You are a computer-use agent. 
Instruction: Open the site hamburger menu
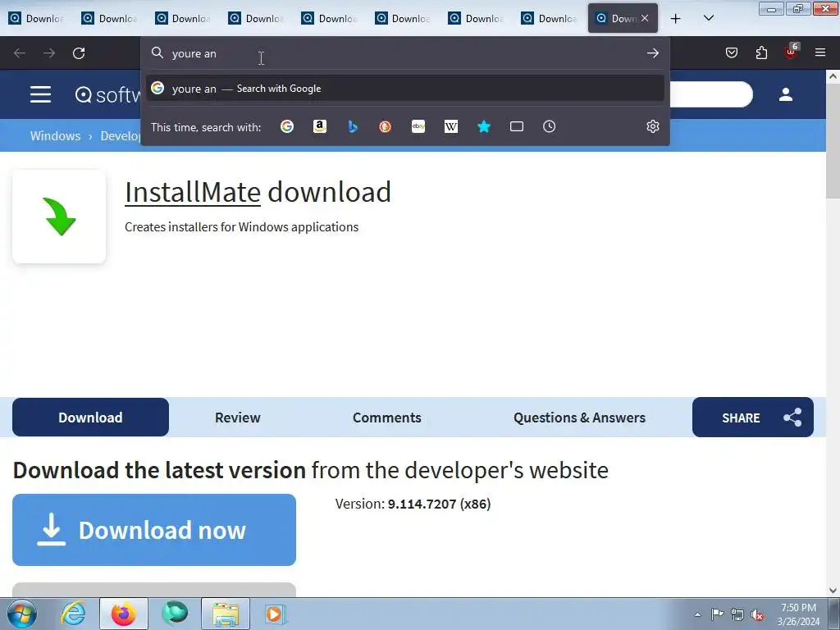[41, 94]
